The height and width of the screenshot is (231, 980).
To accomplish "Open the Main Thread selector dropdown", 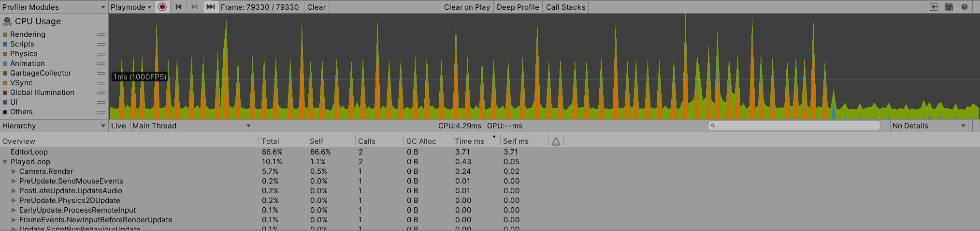I will click(x=192, y=126).
